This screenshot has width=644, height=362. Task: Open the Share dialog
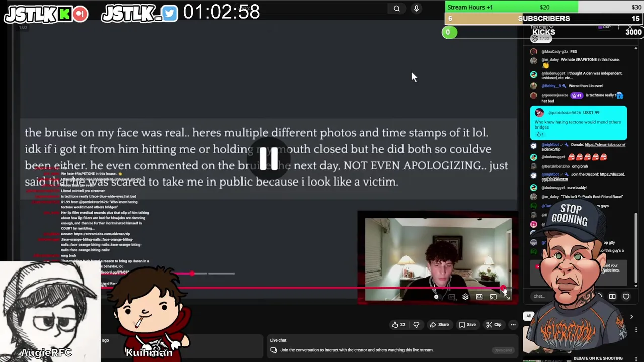[x=439, y=325]
